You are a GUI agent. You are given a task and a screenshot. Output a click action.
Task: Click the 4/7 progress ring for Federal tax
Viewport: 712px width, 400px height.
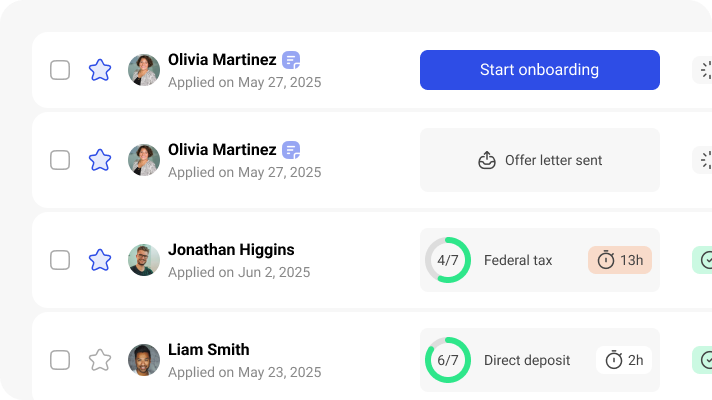pos(447,260)
